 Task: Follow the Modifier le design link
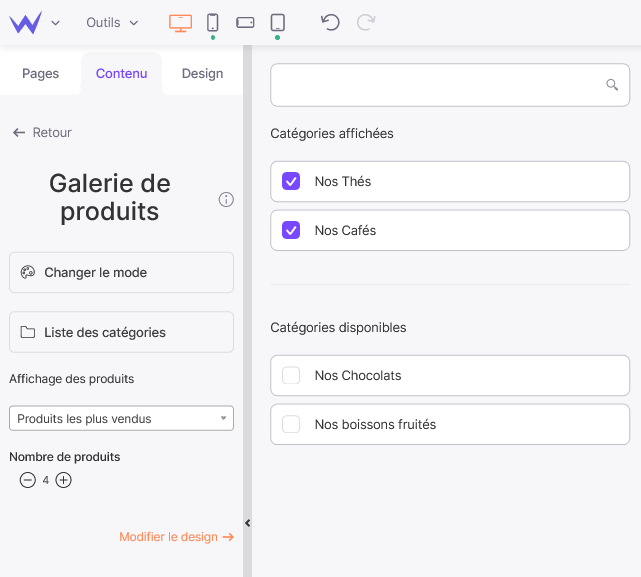177,537
